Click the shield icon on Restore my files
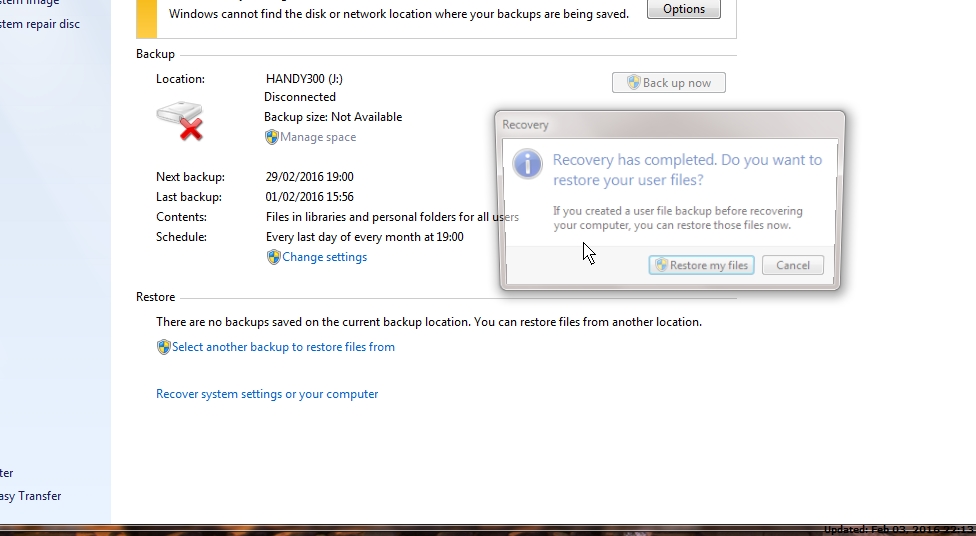 click(x=660, y=265)
